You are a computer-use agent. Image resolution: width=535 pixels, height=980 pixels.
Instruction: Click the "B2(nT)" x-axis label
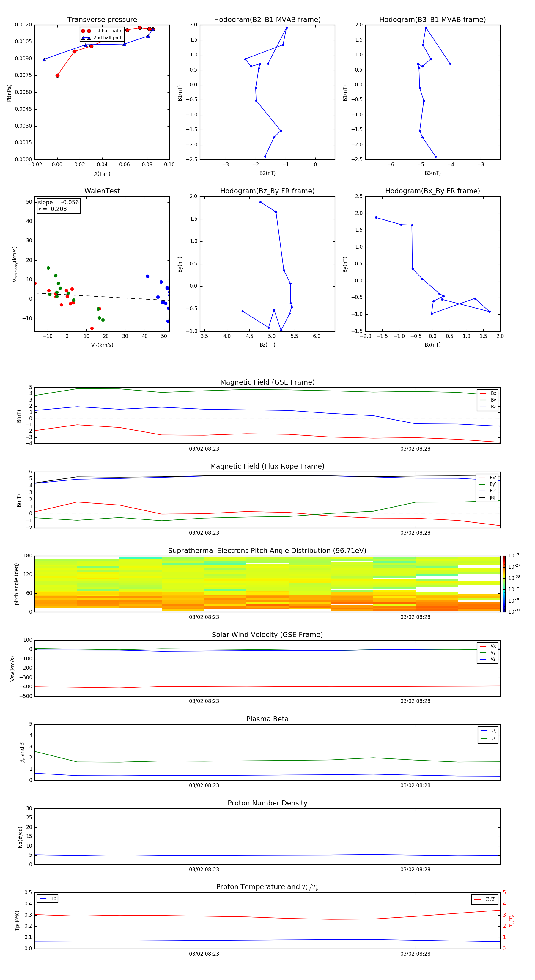(267, 173)
